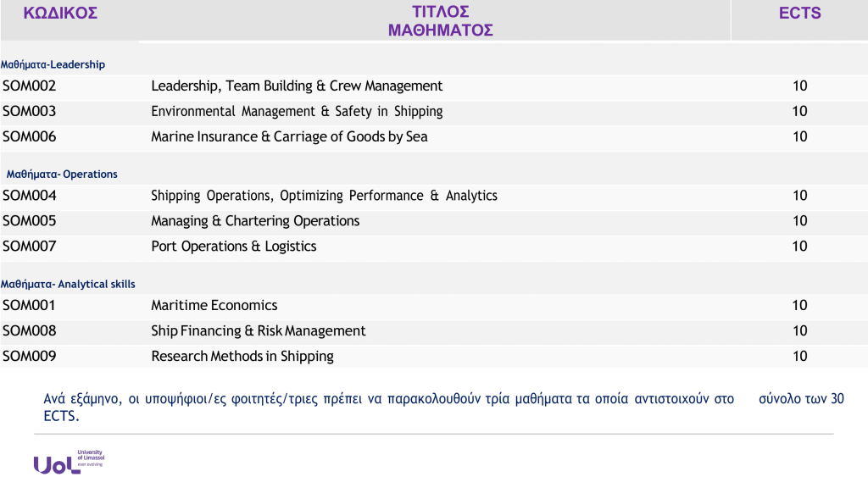Click course code SOM007
Image resolution: width=868 pixels, height=488 pixels.
click(x=30, y=247)
